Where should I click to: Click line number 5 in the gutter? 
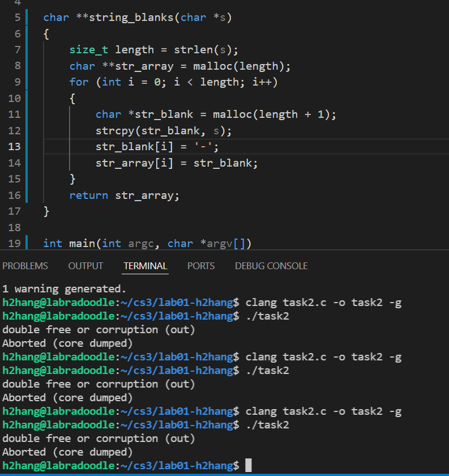(18, 18)
